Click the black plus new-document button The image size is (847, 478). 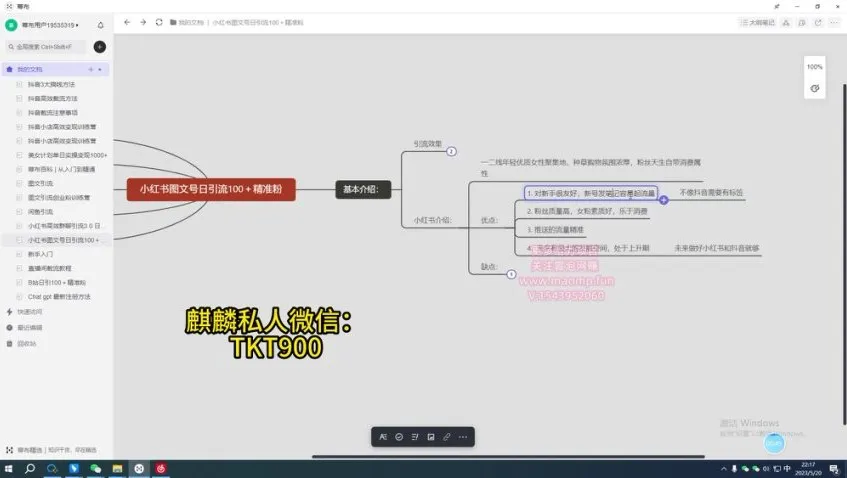[x=100, y=47]
